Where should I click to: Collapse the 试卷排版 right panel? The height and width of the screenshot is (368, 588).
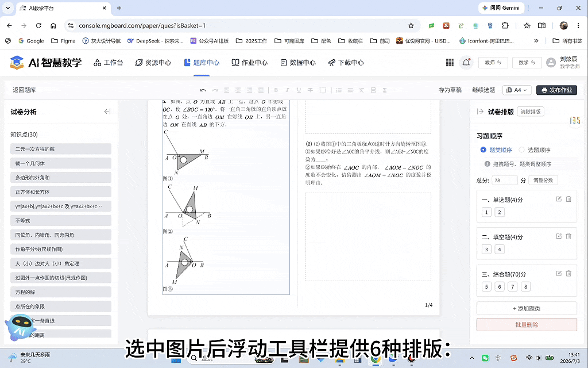pyautogui.click(x=480, y=112)
